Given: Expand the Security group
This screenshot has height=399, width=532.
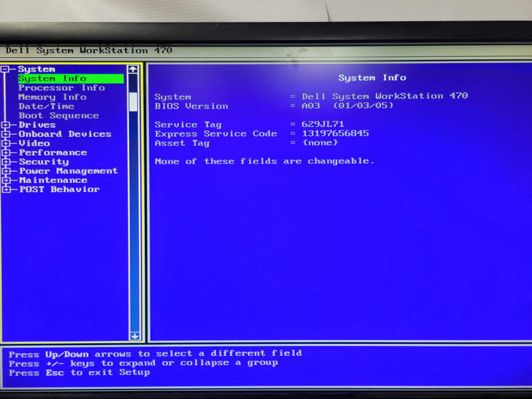Looking at the screenshot, I should 6,162.
